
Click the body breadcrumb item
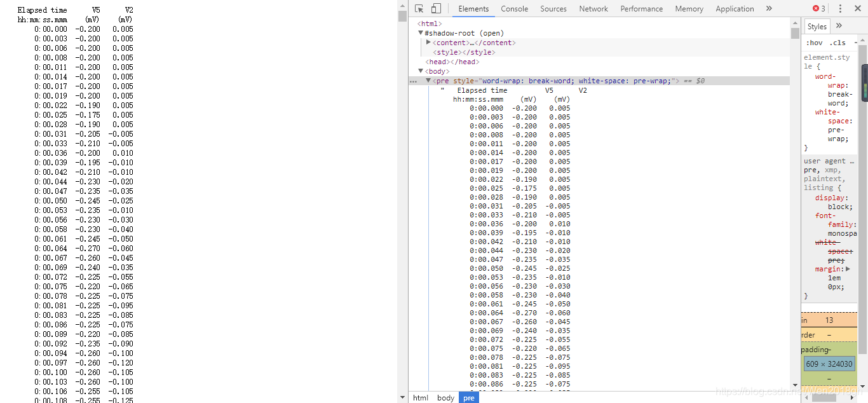tap(445, 398)
